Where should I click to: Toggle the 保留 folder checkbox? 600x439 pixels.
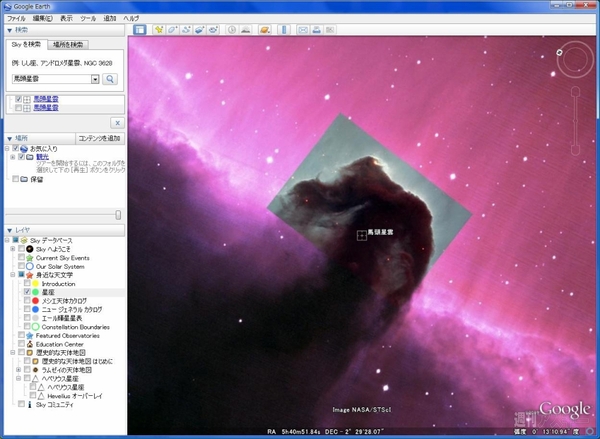16,179
